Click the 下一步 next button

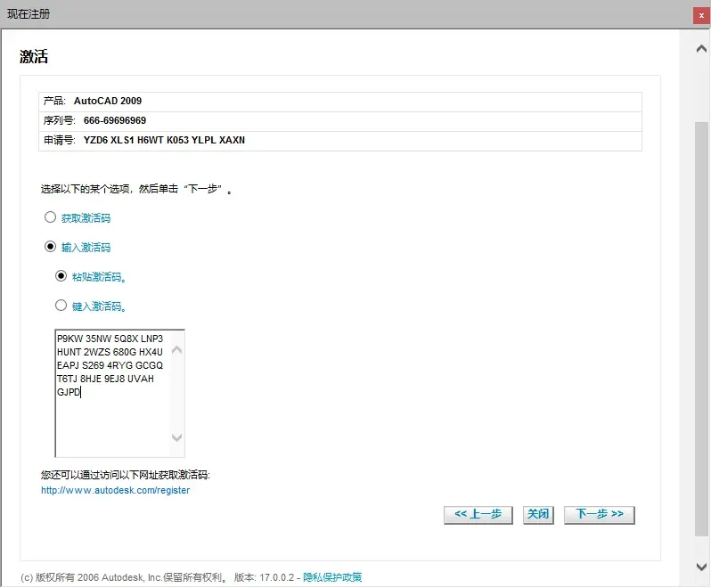tap(600, 515)
